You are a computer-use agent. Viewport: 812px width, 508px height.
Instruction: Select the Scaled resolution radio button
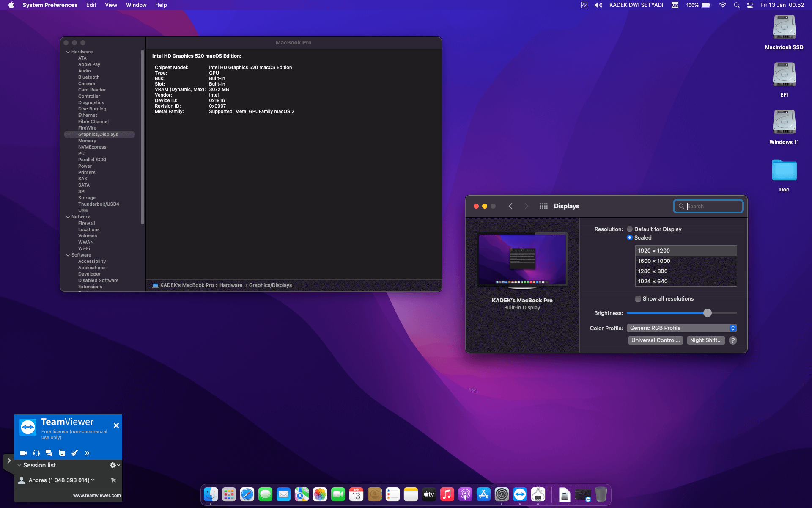click(x=630, y=237)
